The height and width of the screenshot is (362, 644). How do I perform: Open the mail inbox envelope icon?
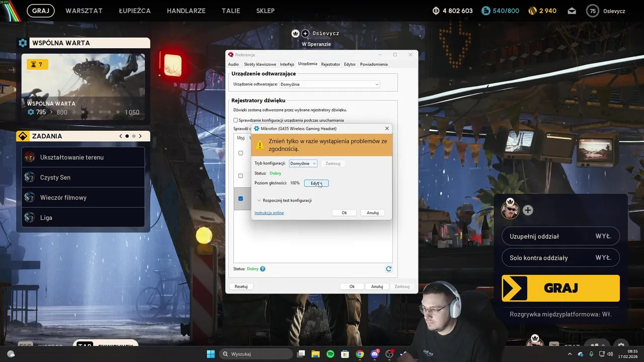572,11
